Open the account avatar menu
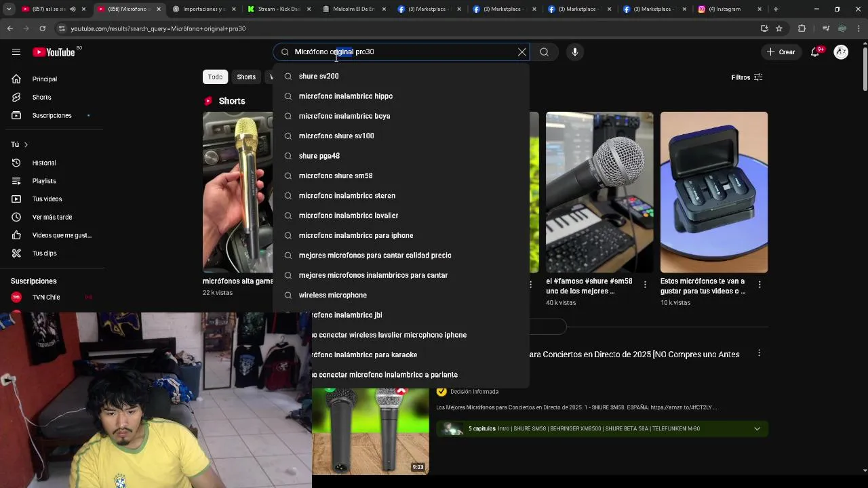The height and width of the screenshot is (488, 868). click(x=841, y=52)
